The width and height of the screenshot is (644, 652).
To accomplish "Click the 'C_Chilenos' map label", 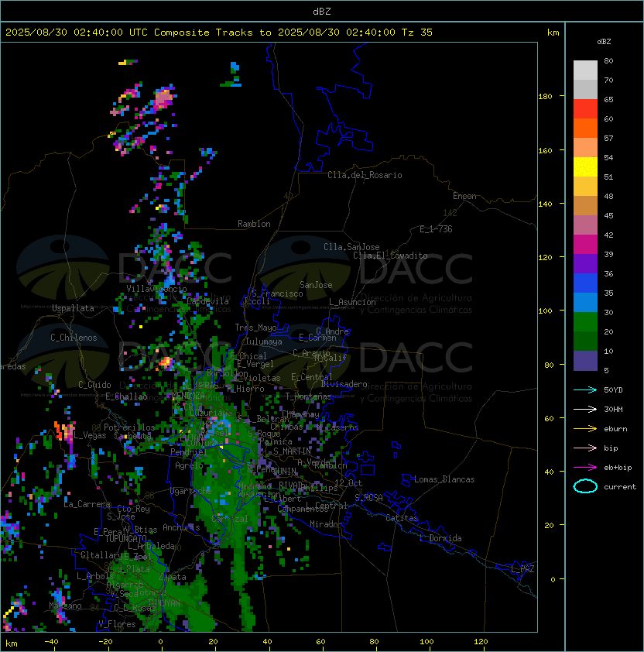I will (x=74, y=338).
